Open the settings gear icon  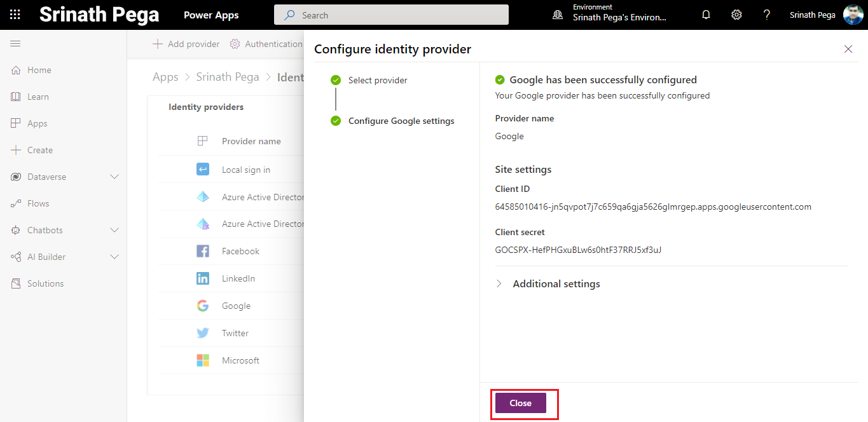(x=736, y=15)
